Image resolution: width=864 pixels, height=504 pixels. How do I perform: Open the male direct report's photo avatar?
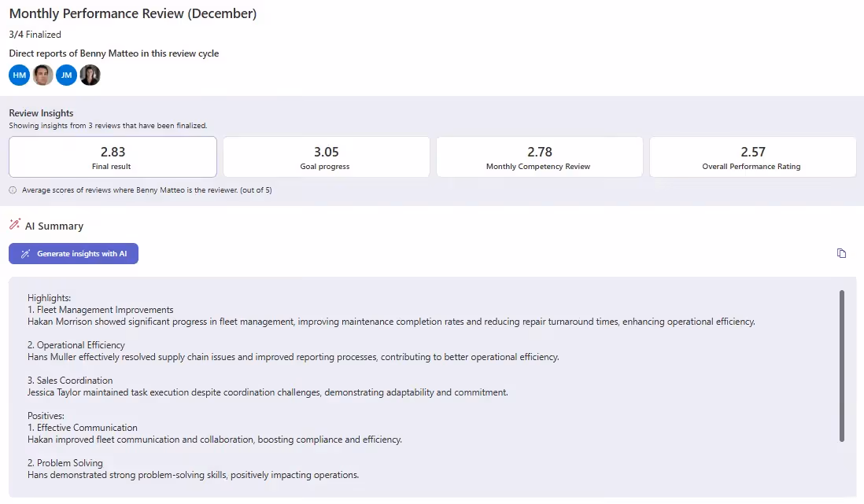(43, 75)
